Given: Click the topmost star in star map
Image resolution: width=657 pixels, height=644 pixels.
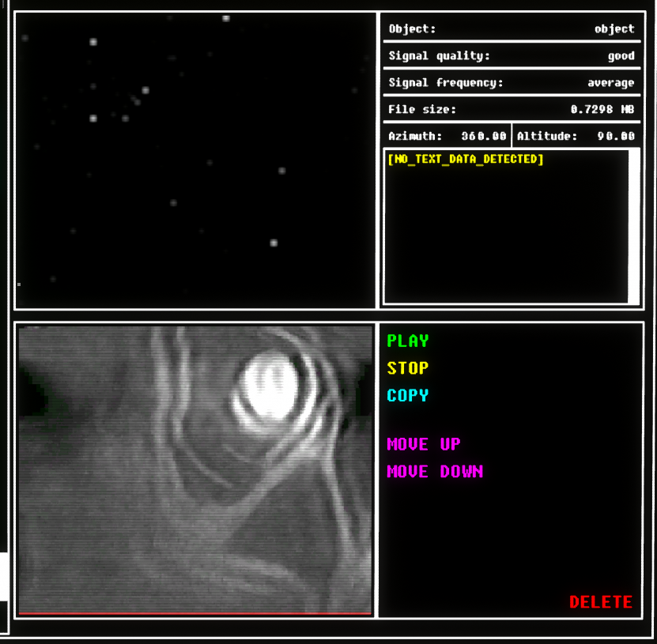Looking at the screenshot, I should [x=226, y=17].
